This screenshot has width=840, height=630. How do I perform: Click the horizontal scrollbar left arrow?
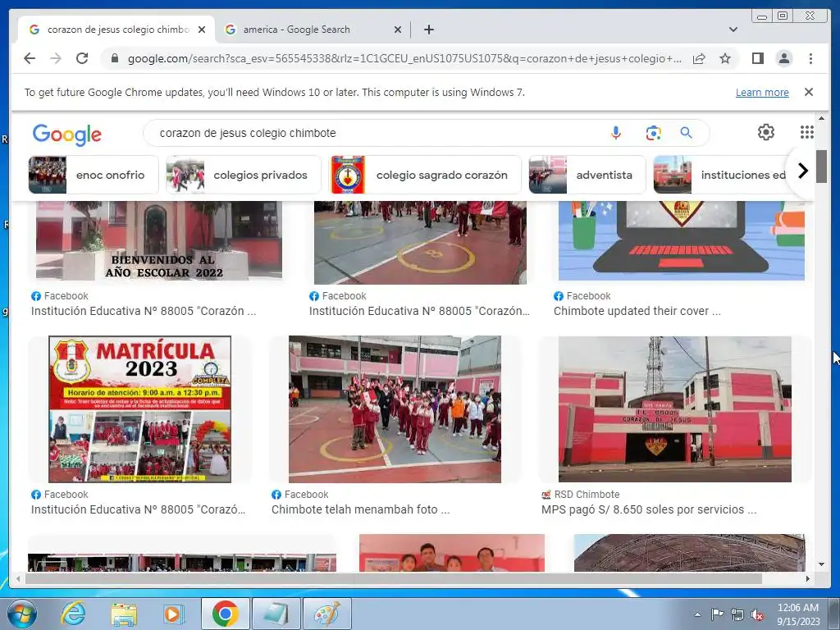click(x=18, y=578)
